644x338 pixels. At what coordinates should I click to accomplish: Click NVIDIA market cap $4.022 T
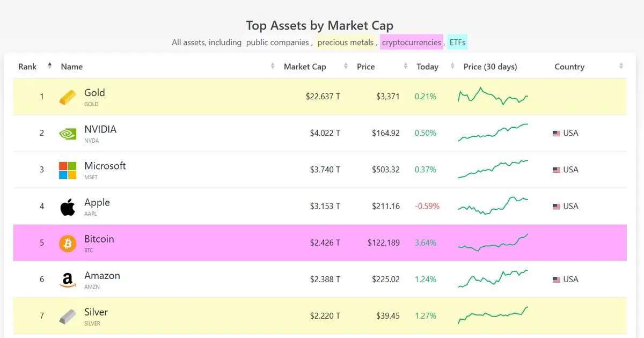click(325, 133)
